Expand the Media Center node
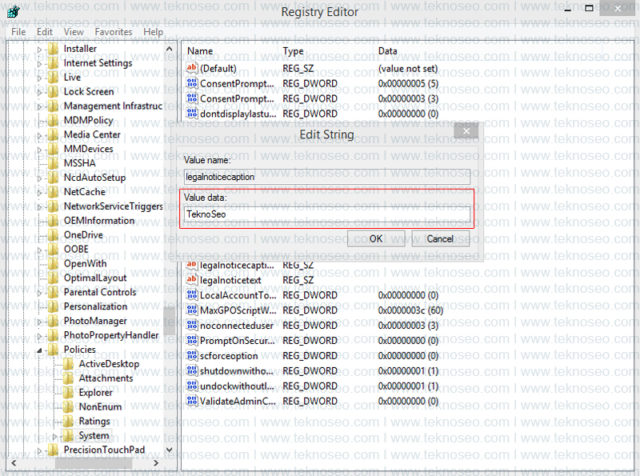The height and width of the screenshot is (476, 640). (x=40, y=136)
